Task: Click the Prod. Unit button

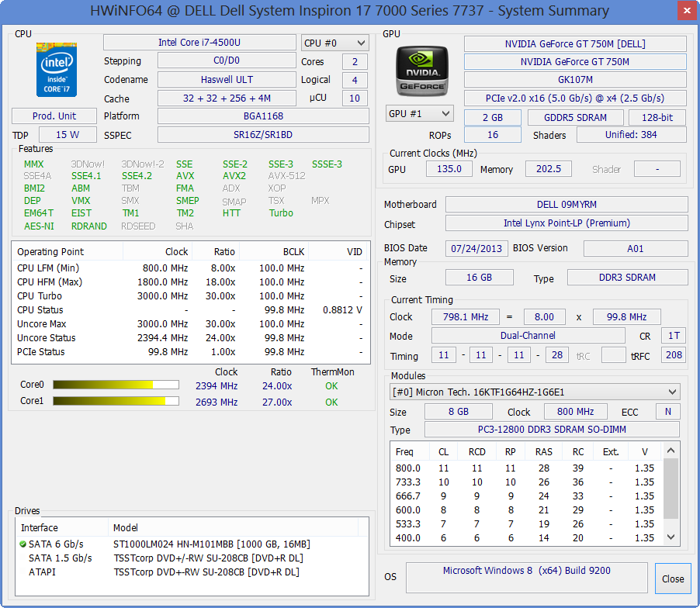Action: pyautogui.click(x=54, y=116)
